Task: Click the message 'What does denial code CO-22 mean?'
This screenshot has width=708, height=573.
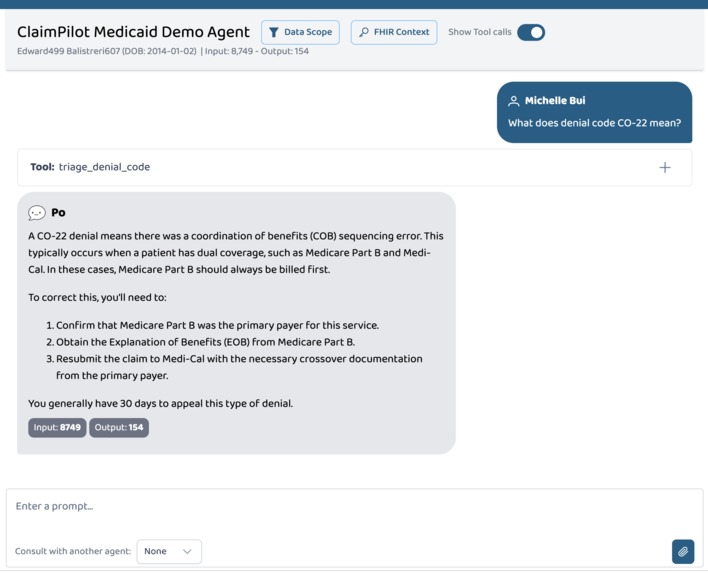Action: point(594,123)
